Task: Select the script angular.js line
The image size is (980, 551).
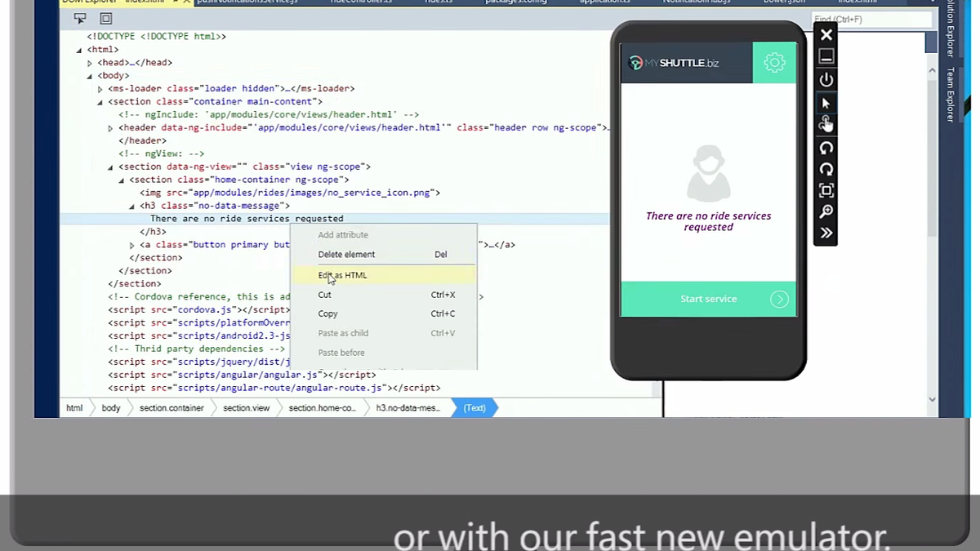Action: click(243, 375)
